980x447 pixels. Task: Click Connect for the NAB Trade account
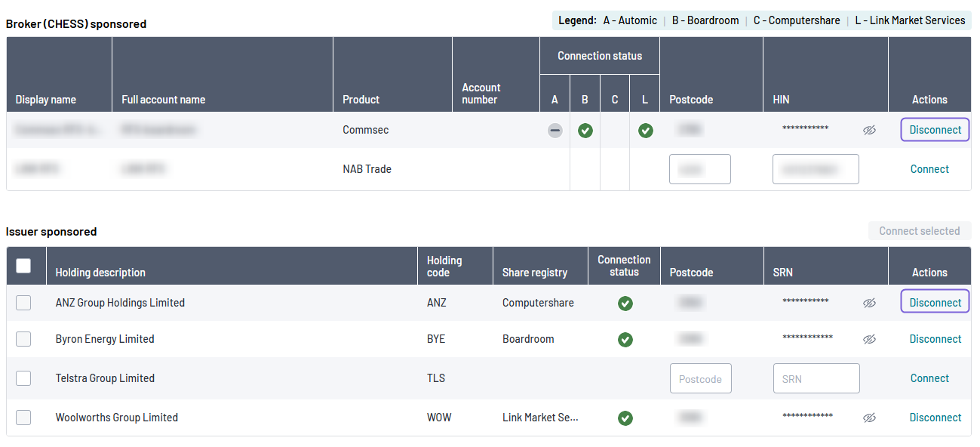coord(929,168)
